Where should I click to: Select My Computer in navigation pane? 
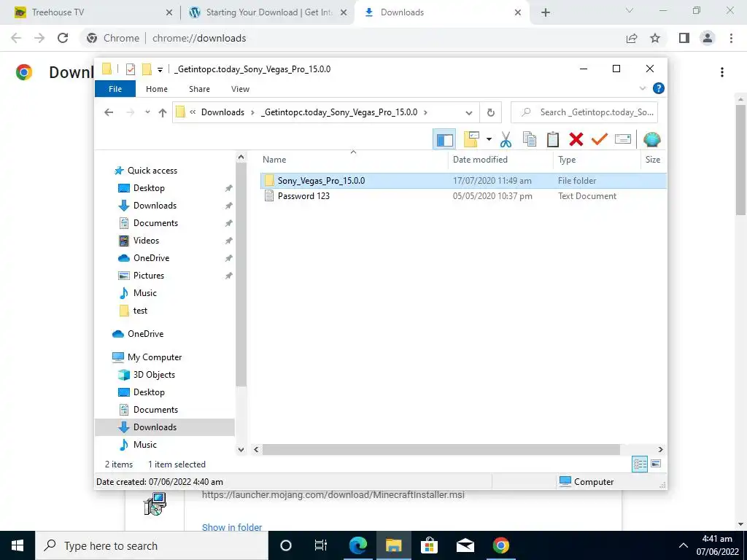coord(155,357)
